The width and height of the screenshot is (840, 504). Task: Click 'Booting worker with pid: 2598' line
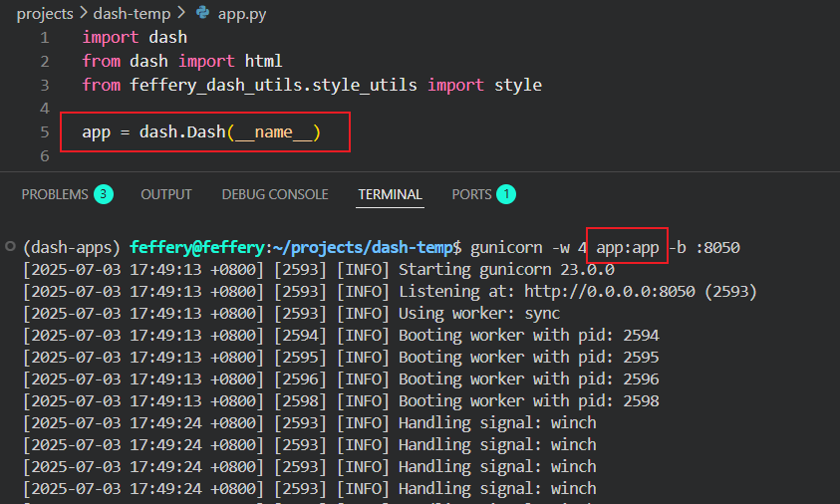pos(529,401)
